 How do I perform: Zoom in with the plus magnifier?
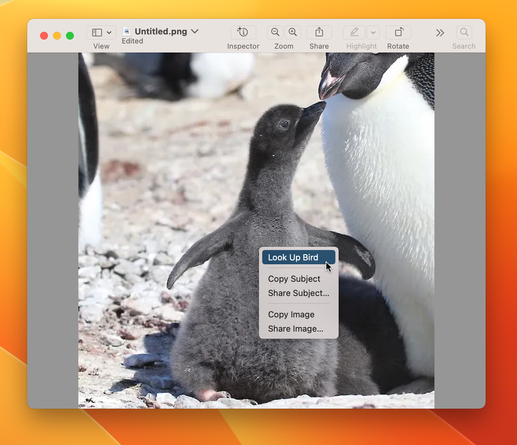pos(293,32)
